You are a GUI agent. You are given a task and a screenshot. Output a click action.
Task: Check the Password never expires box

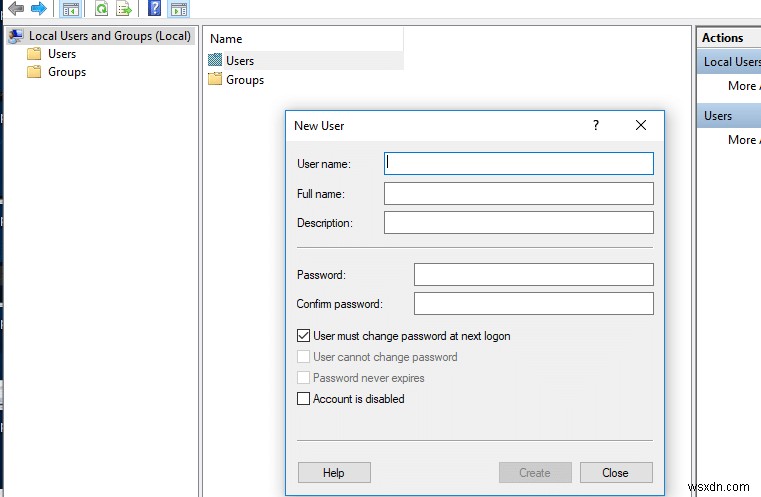coord(303,378)
